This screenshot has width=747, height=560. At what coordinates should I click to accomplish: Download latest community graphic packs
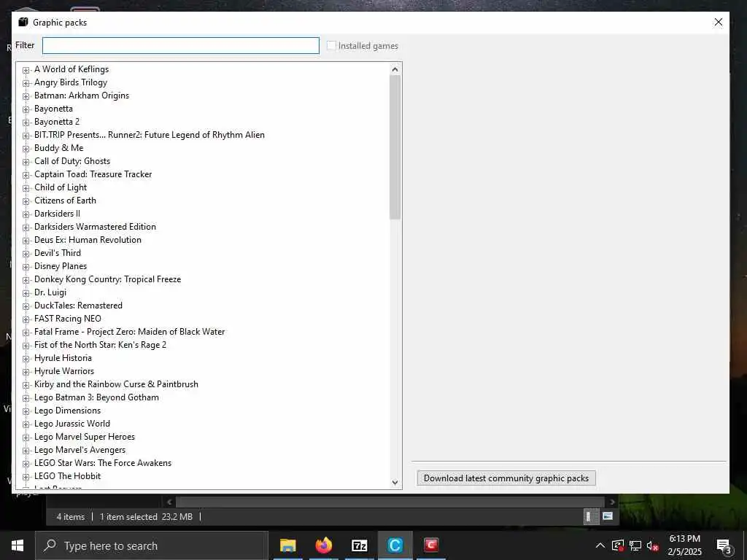(x=506, y=478)
